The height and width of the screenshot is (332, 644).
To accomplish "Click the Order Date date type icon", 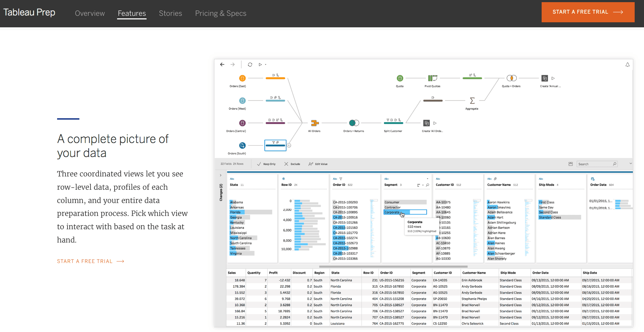I will tap(593, 179).
